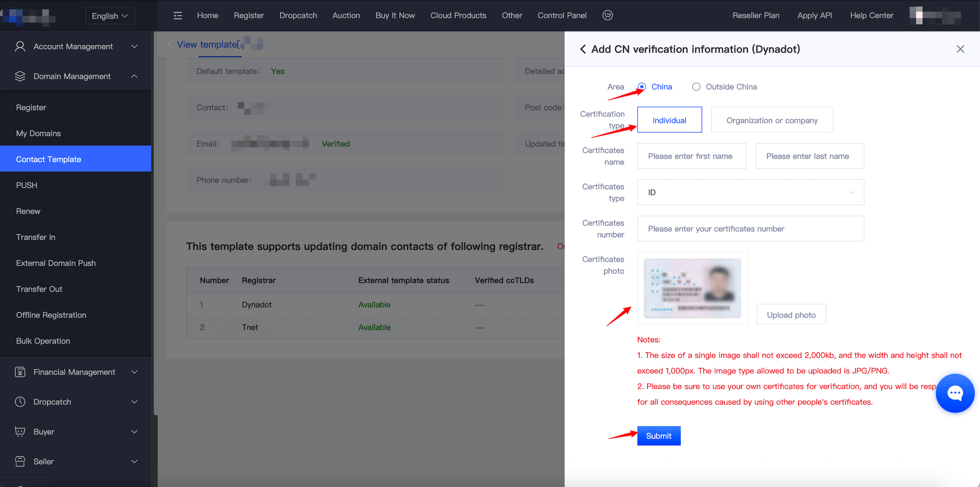Screen dimensions: 980x487
Task: Open the Auction menu in top bar
Action: (346, 16)
